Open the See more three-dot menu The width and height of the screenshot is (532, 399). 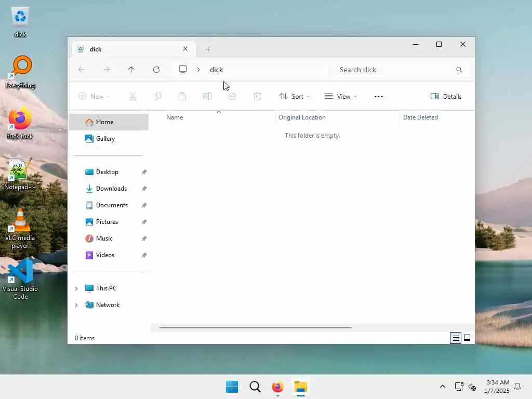(379, 96)
